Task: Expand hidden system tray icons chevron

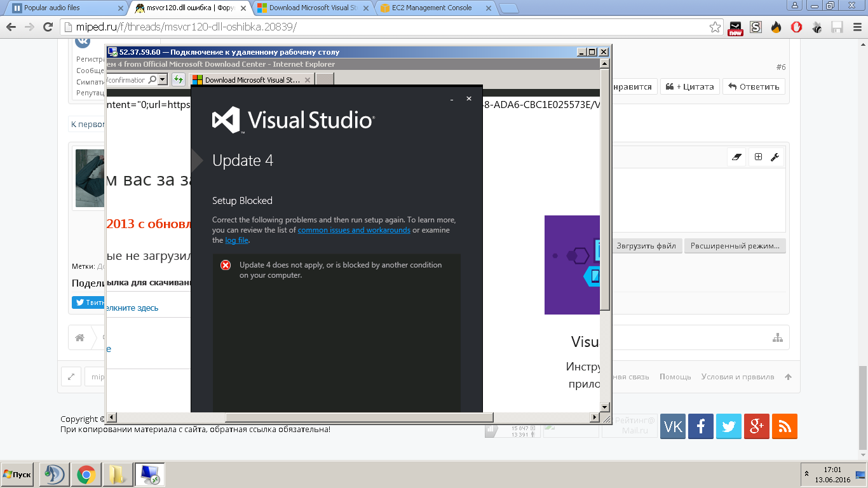Action: click(x=807, y=475)
